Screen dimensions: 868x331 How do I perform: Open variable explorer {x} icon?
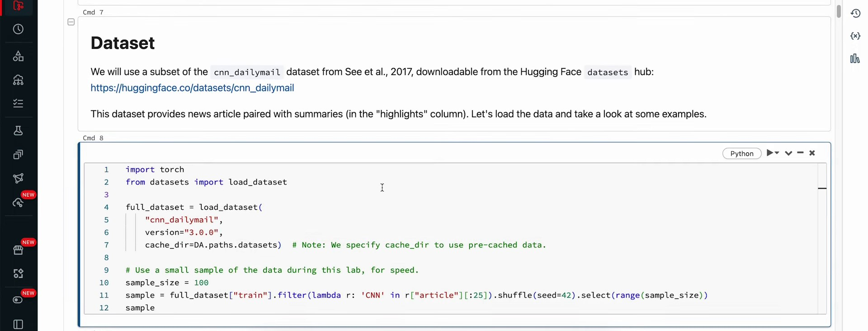click(855, 36)
